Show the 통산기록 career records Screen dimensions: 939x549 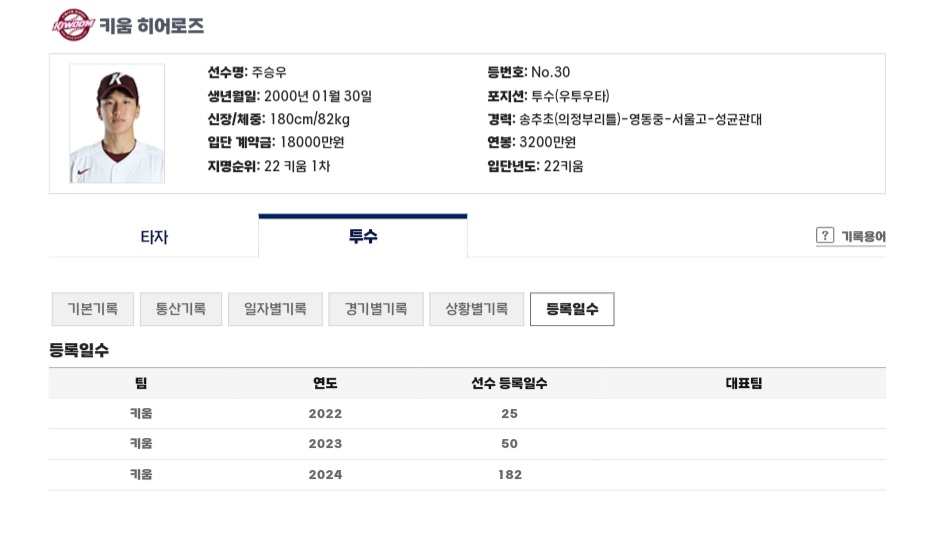(181, 309)
